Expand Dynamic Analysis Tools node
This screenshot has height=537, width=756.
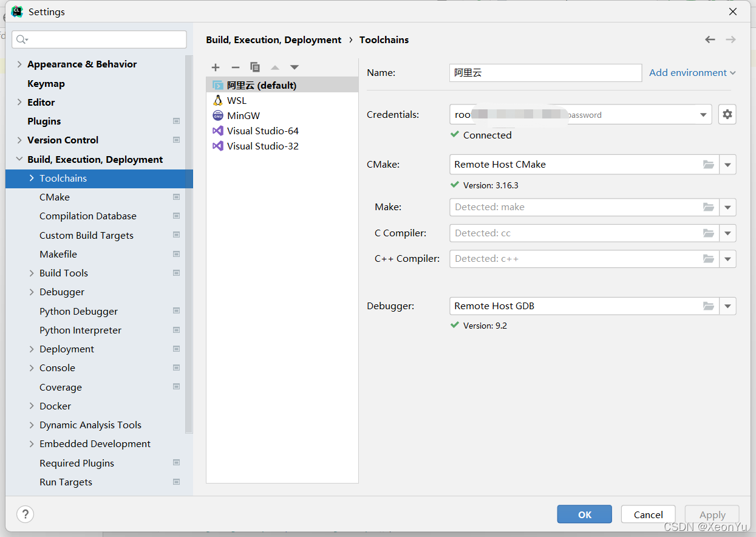32,425
